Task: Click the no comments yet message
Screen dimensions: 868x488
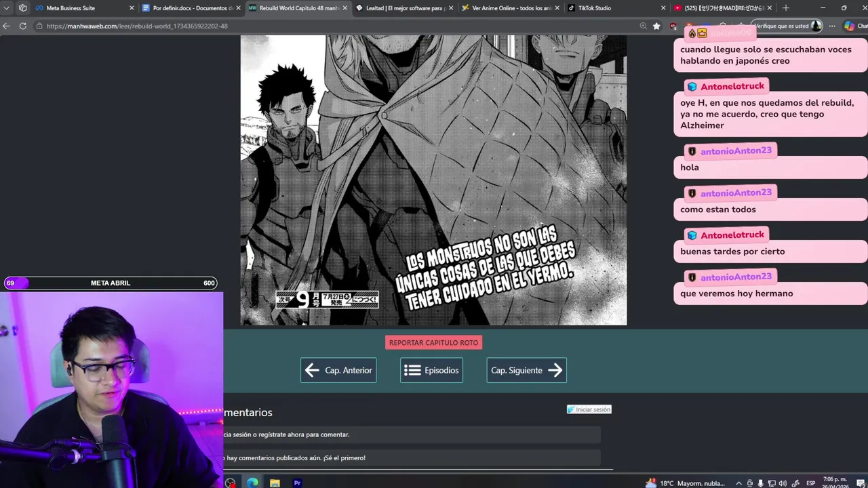Action: click(x=412, y=457)
